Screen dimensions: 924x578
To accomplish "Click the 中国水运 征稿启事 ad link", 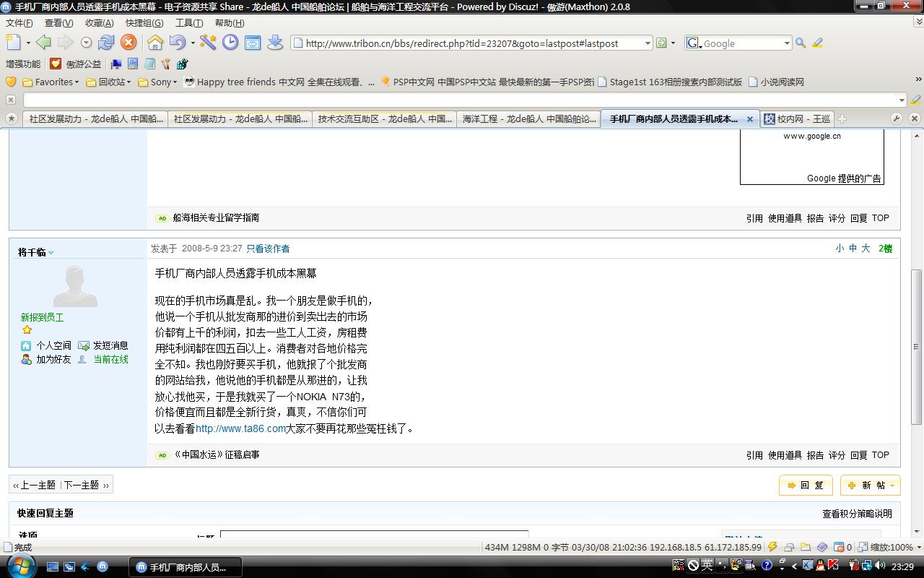I will coord(217,455).
